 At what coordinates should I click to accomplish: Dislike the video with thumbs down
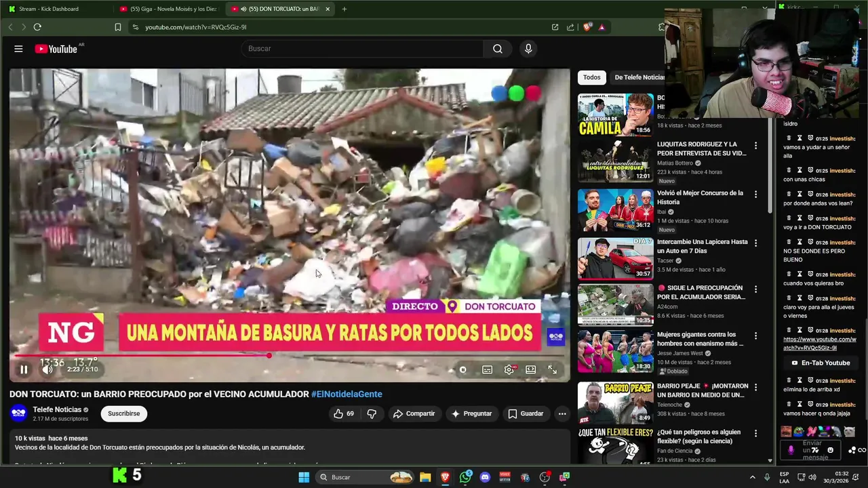click(x=372, y=413)
